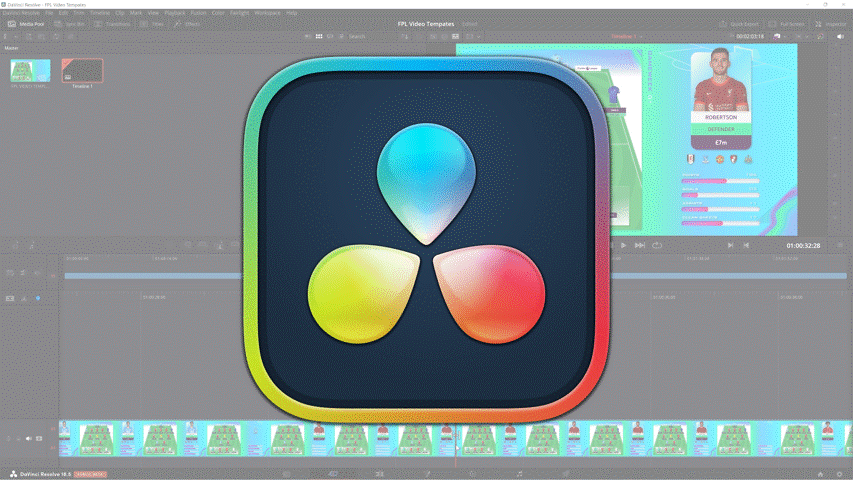Open Project Settings gear icon
The image size is (853, 480).
(841, 473)
